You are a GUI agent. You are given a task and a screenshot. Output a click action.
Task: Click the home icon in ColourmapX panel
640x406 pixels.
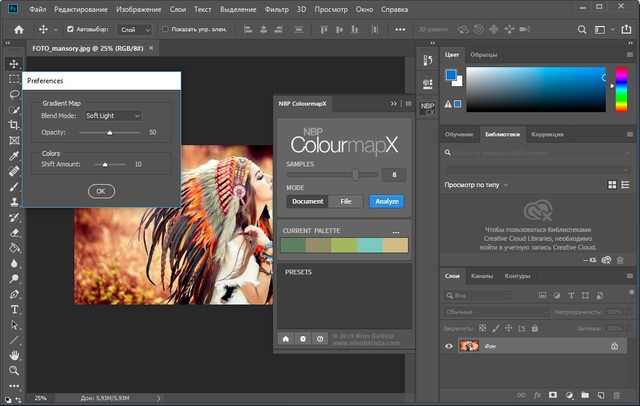[285, 338]
